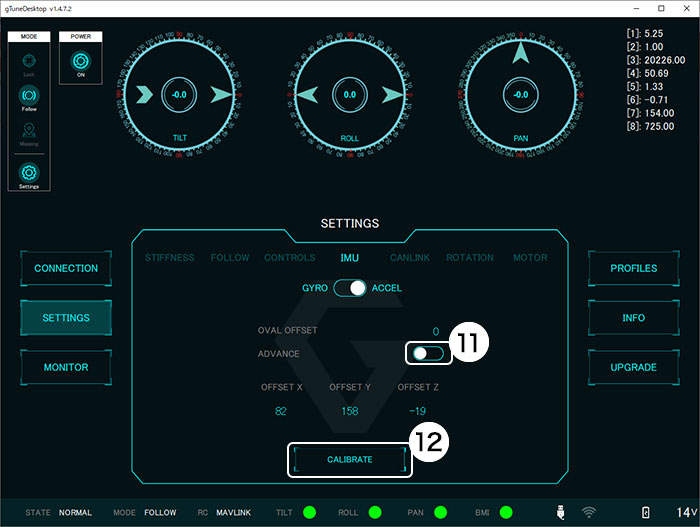Click the battery status icon

pyautogui.click(x=646, y=512)
